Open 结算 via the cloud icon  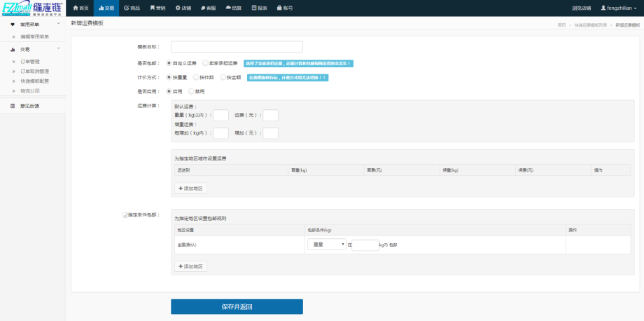pos(228,8)
